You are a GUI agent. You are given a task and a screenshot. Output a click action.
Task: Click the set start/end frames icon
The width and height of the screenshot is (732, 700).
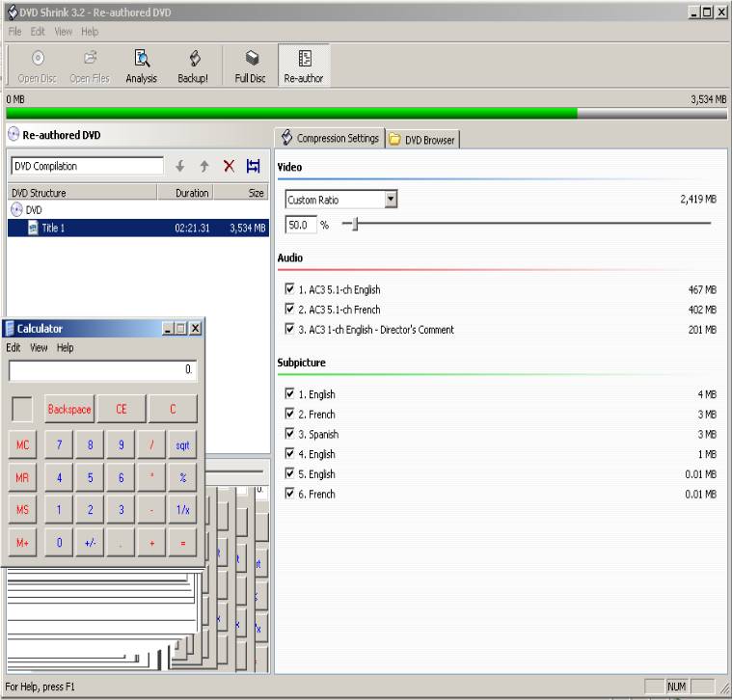[x=253, y=166]
